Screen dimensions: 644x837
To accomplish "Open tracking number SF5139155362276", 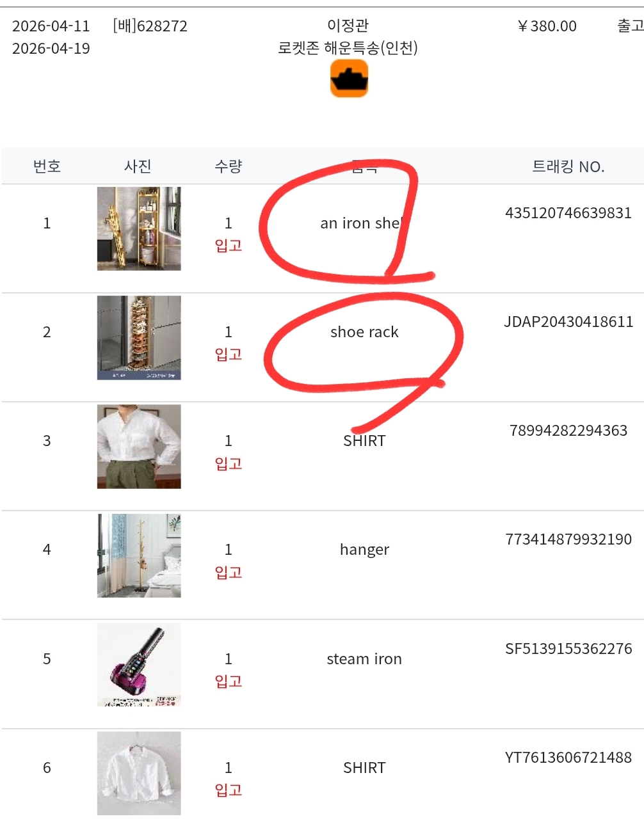I will click(568, 649).
